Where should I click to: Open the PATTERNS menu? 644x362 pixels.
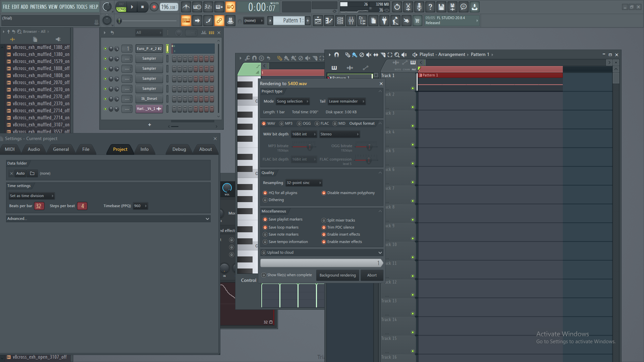click(38, 7)
